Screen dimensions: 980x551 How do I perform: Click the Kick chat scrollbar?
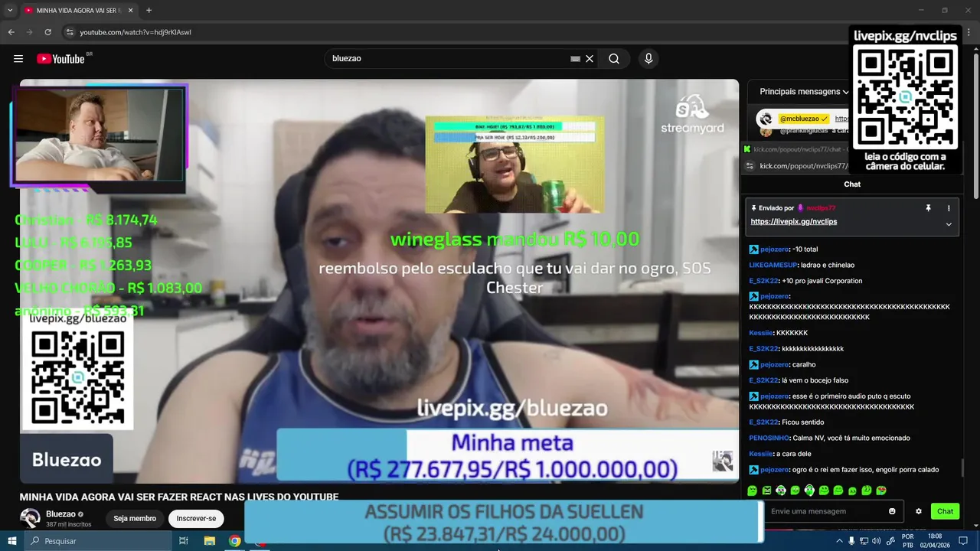[961, 468]
